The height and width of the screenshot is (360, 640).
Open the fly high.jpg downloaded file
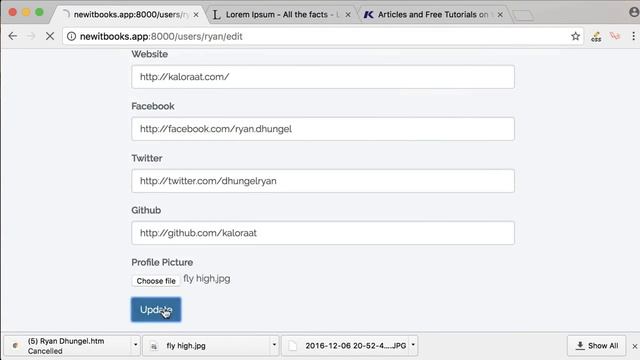(206, 346)
